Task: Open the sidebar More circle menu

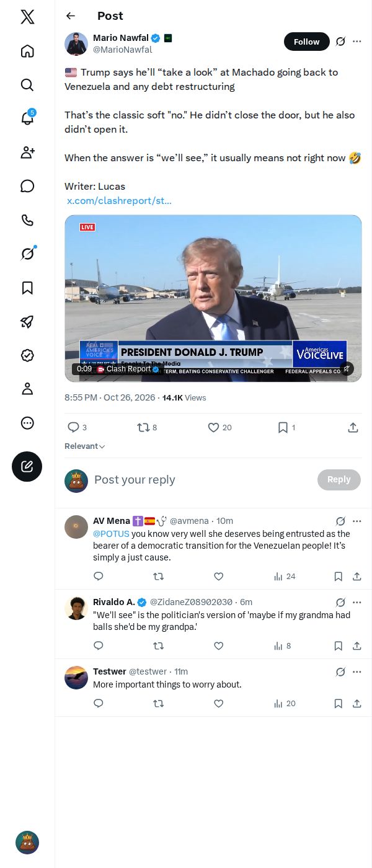Action: click(27, 423)
